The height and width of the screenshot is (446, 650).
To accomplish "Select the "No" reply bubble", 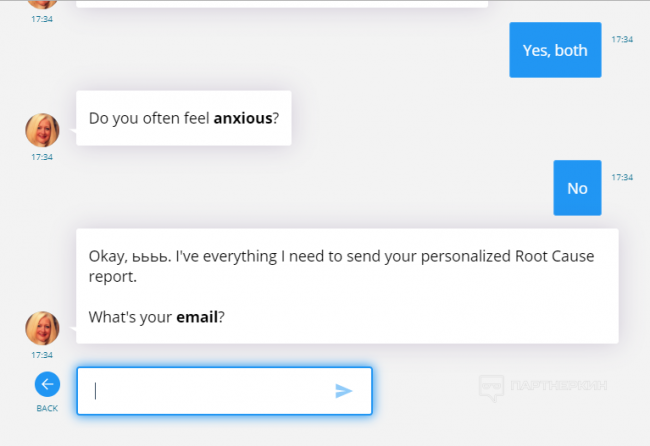I will (x=577, y=188).
